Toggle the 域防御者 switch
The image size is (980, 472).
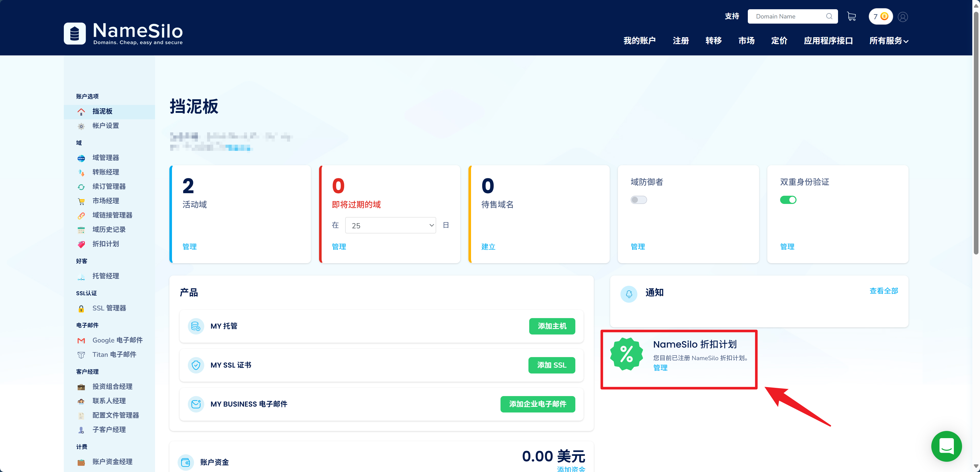[x=638, y=200]
